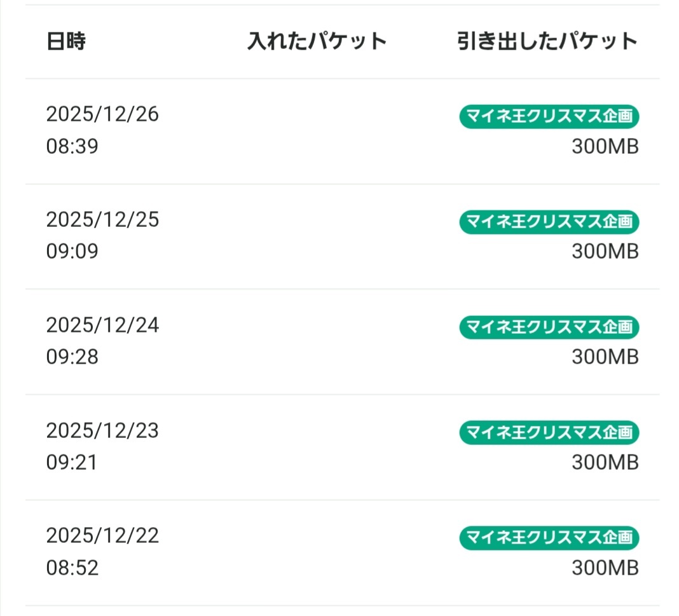Select the 2025/12/22 date entry
This screenshot has width=679, height=616.
(x=102, y=536)
